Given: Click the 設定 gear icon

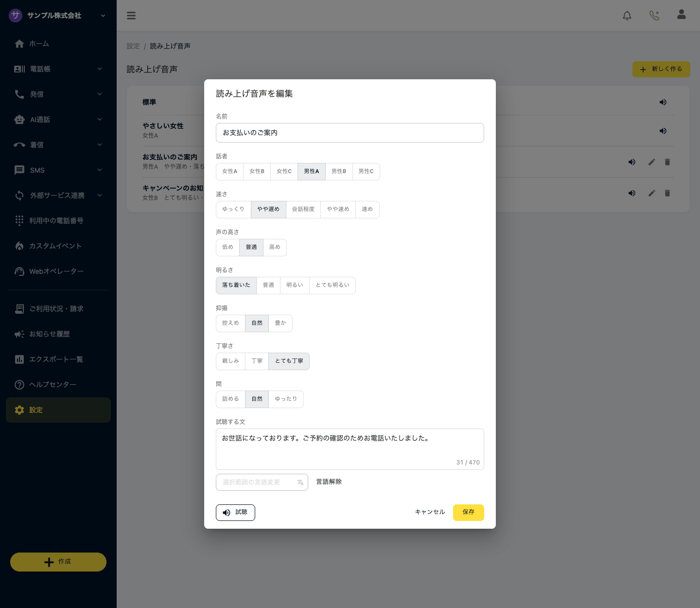Looking at the screenshot, I should (19, 410).
